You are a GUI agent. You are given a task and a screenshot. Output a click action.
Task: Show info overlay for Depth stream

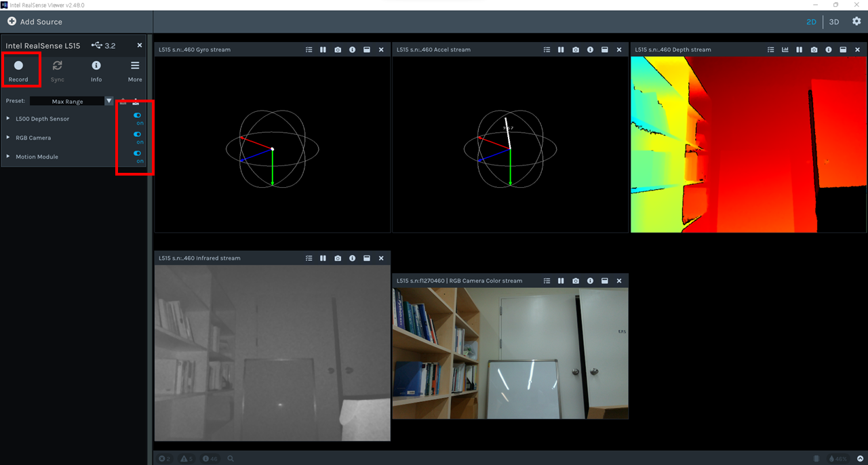tap(829, 49)
